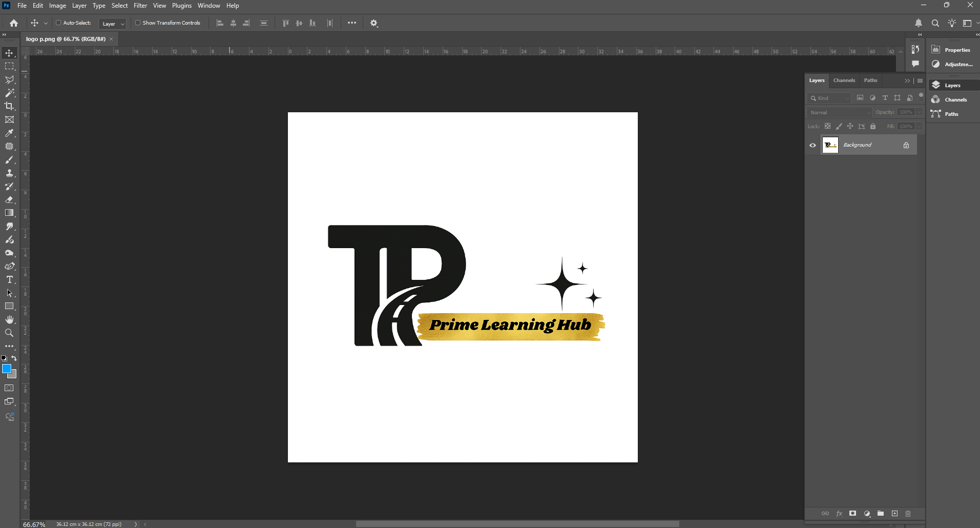This screenshot has width=980, height=528.
Task: Enable the Auto-Select checkbox
Action: [x=58, y=23]
